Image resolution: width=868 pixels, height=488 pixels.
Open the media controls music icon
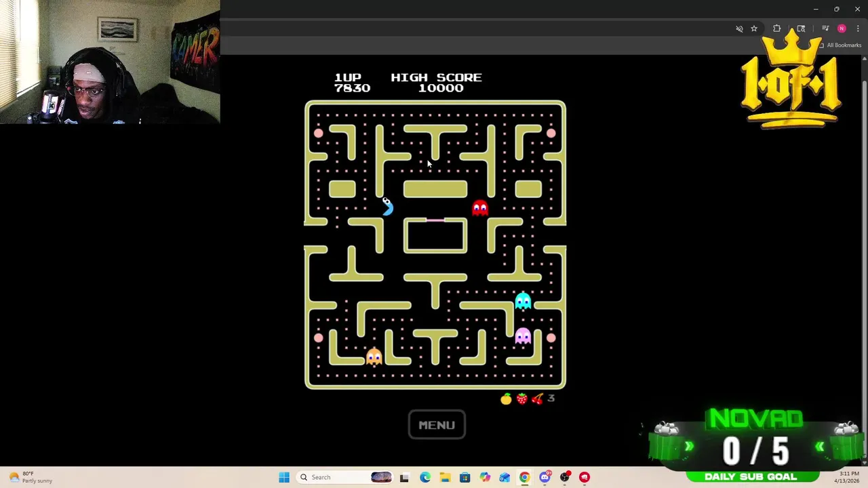pos(825,28)
